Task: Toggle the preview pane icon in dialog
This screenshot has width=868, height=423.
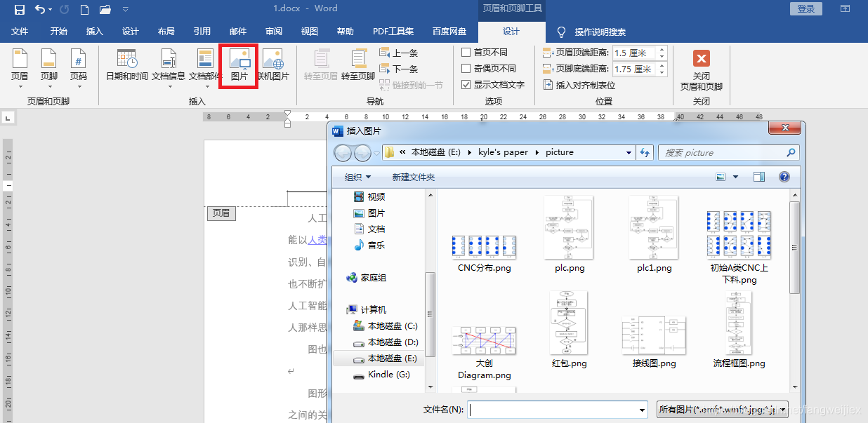Action: point(758,177)
